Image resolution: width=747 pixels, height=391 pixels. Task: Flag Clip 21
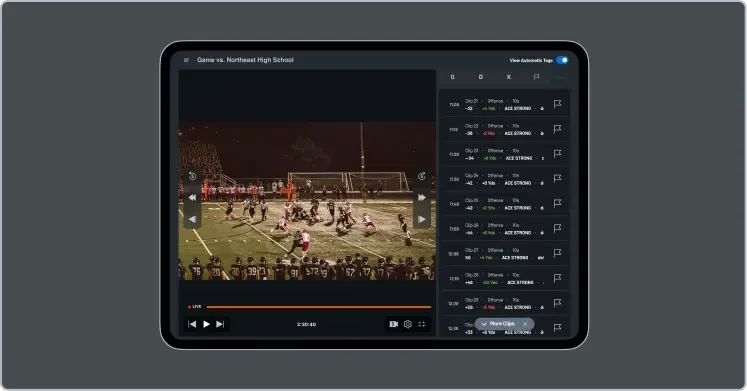pos(557,104)
